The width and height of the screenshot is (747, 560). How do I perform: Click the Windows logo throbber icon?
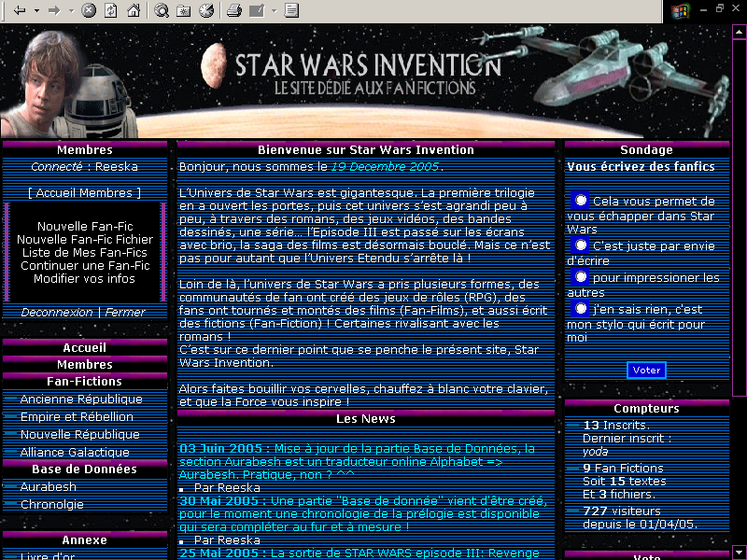(x=680, y=10)
